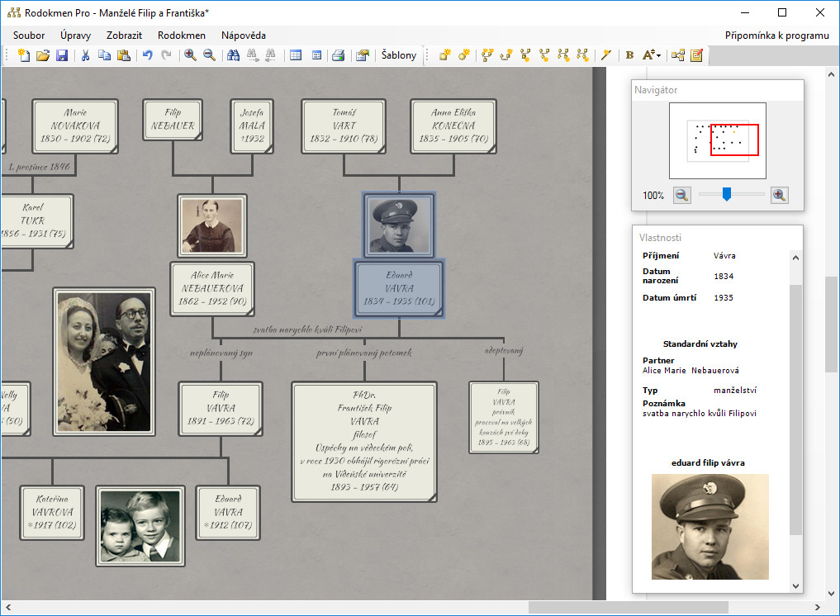Open the Zobrazit menu
The width and height of the screenshot is (840, 616).
(124, 36)
